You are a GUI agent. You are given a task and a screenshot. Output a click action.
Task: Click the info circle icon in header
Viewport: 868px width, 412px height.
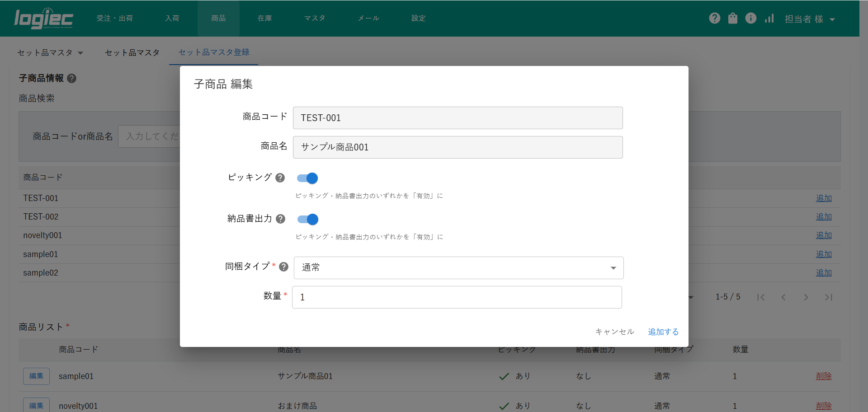750,18
